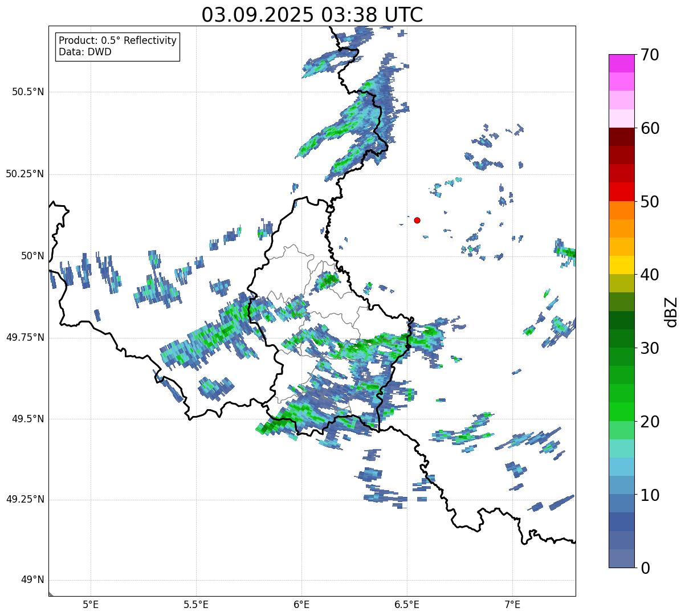Pick the yellow colorbar swatch at 40 dBZ
685x616 pixels.
[622, 265]
